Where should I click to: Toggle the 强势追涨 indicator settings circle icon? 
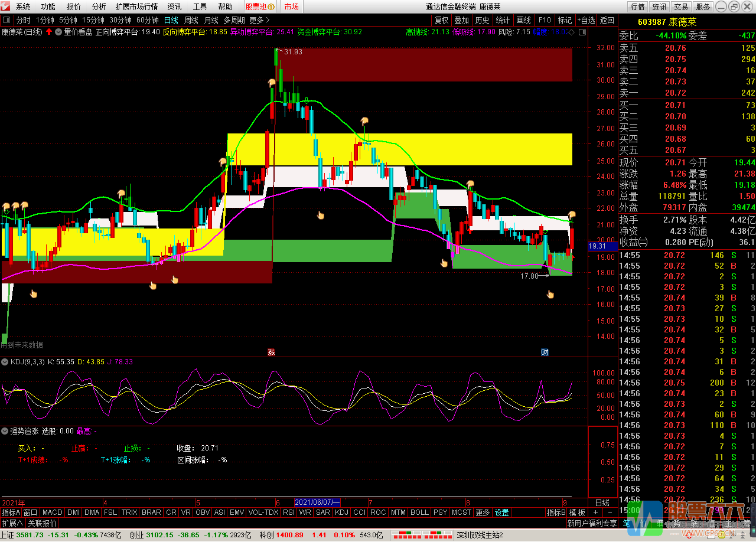(5, 431)
